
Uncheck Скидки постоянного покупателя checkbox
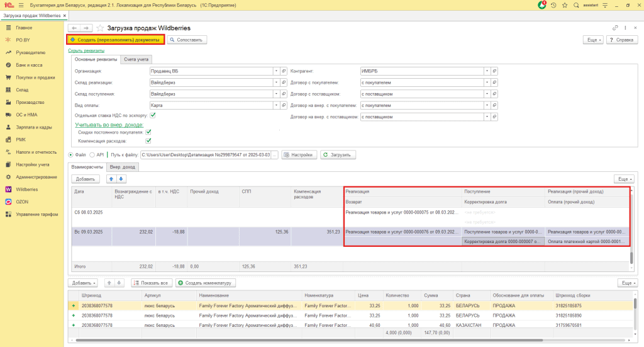click(x=148, y=132)
